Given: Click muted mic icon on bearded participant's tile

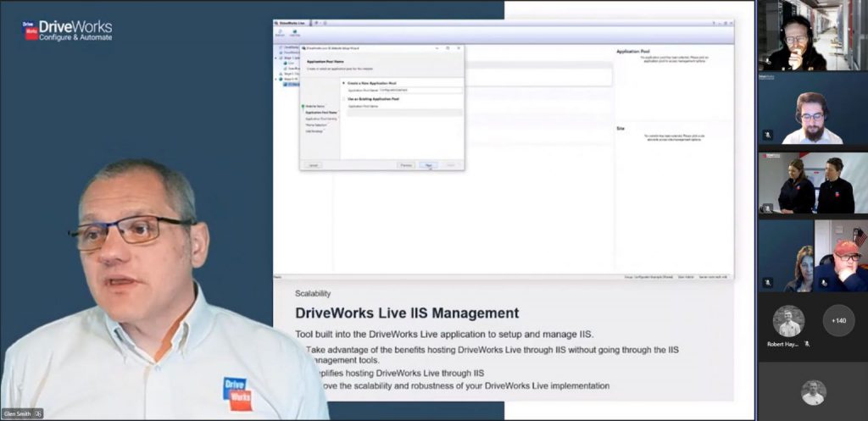Looking at the screenshot, I should pyautogui.click(x=768, y=135).
